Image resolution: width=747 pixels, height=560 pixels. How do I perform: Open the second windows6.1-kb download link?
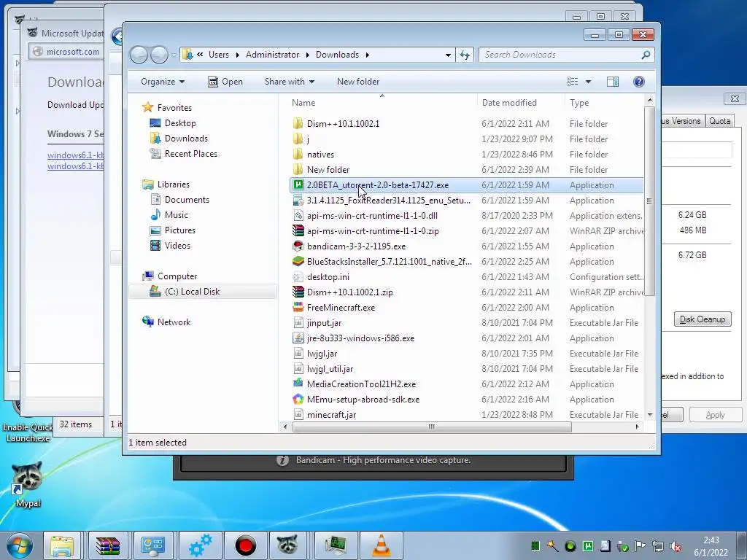tap(75, 166)
